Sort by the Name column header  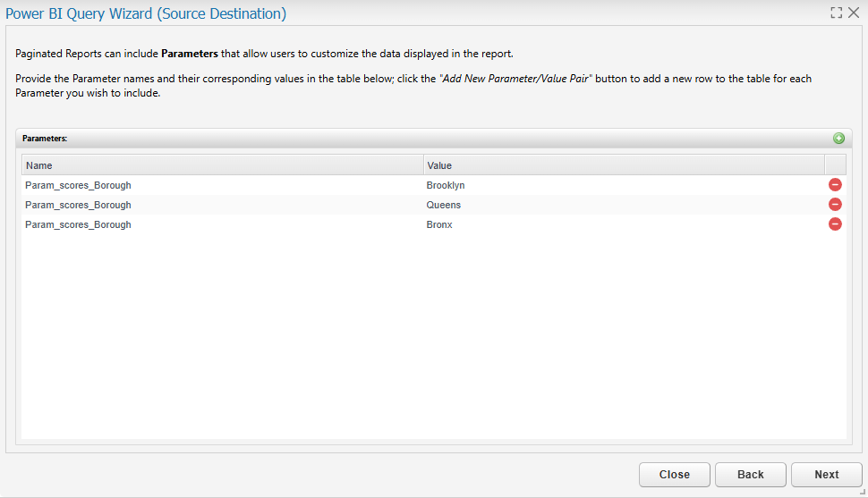223,165
